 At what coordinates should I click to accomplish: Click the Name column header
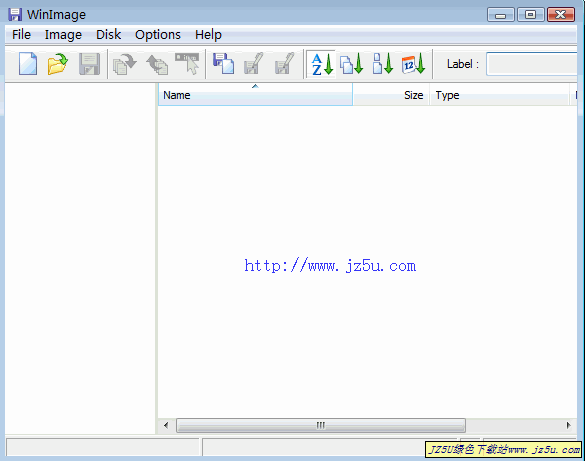tap(255, 95)
